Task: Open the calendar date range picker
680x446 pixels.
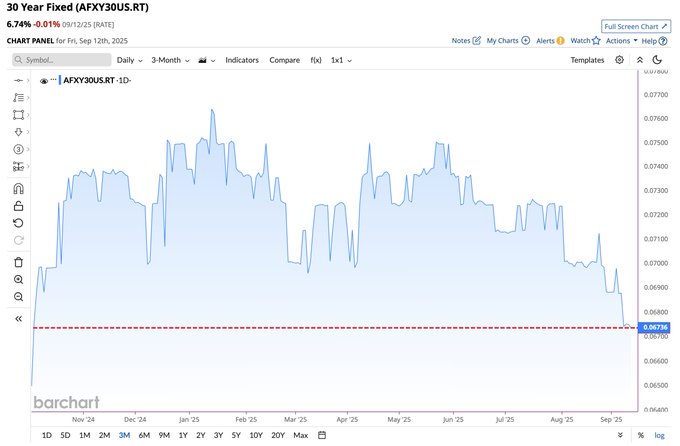Action: pos(322,435)
